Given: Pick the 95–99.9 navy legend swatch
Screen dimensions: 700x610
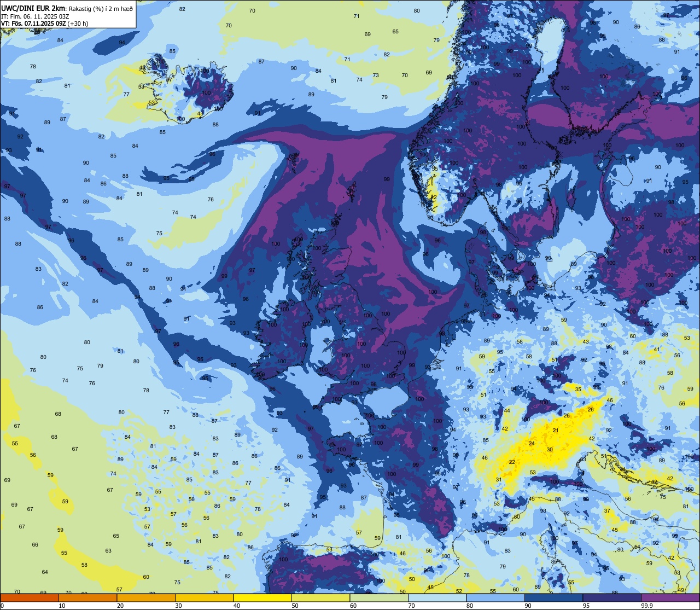Looking at the screenshot, I should tap(612, 598).
